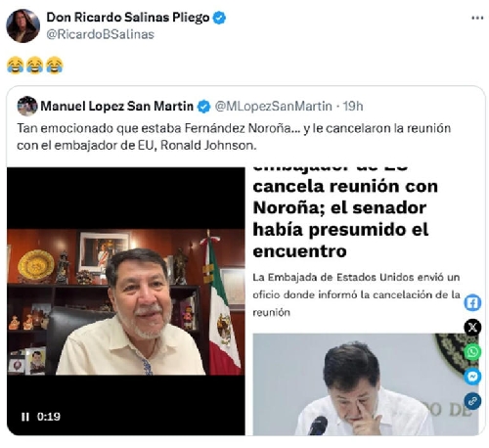Share article via the Messenger icon

pyautogui.click(x=472, y=377)
